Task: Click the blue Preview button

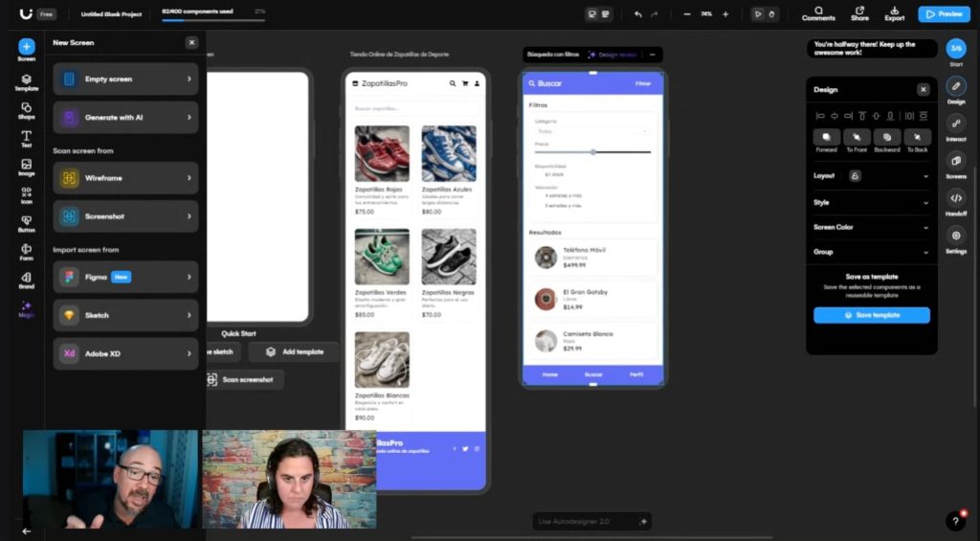Action: [944, 13]
